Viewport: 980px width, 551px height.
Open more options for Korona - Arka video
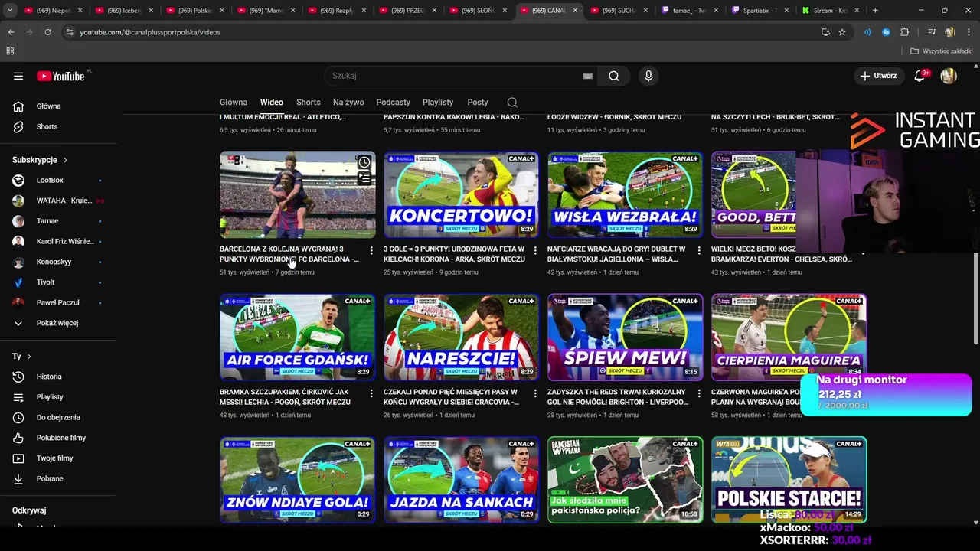[x=535, y=250]
